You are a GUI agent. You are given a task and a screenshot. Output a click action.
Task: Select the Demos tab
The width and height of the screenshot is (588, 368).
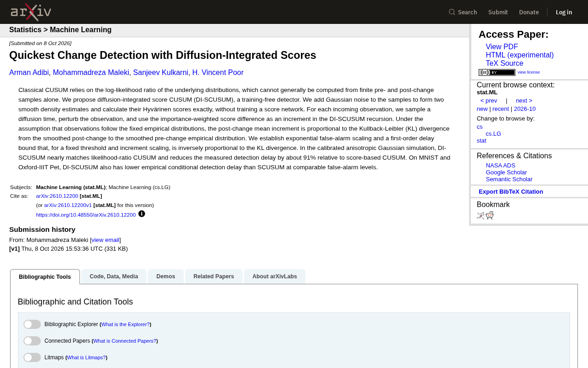tap(166, 276)
